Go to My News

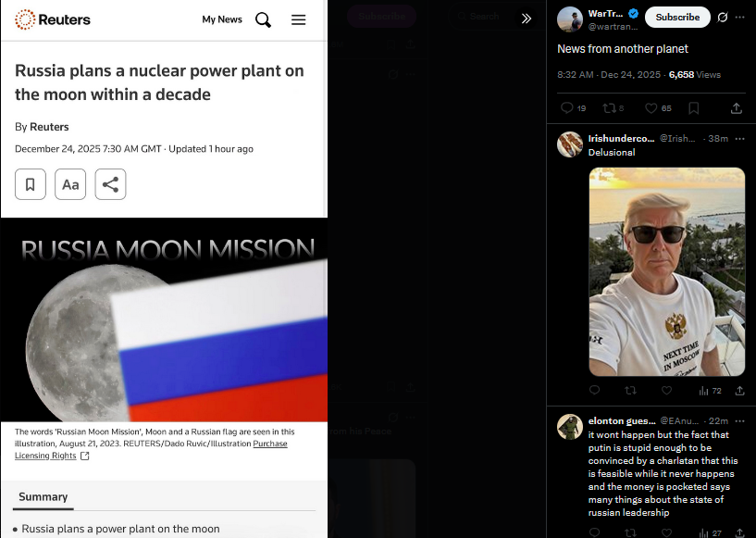222,19
